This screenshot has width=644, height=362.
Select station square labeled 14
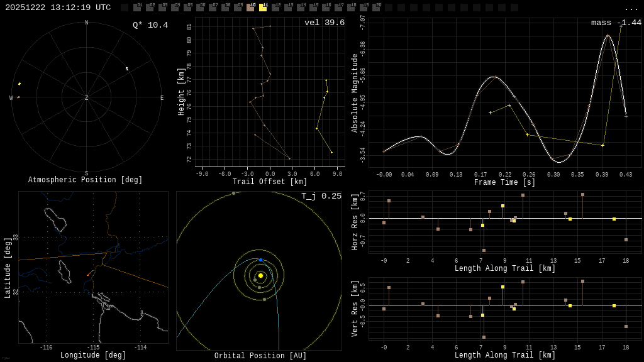pos(301,8)
